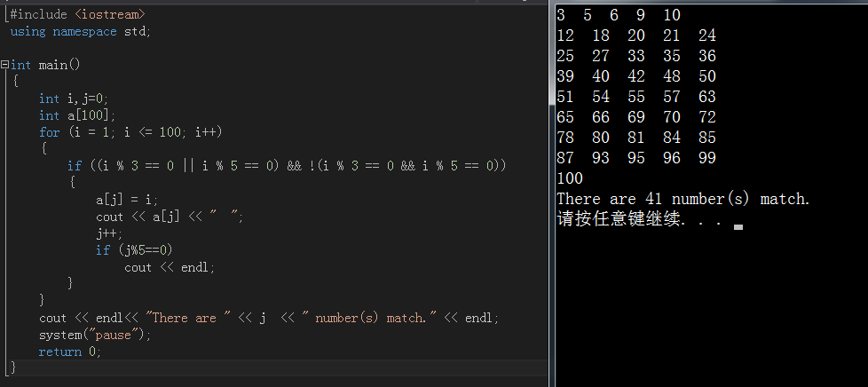
Task: Click console row starting with 51
Action: click(636, 97)
